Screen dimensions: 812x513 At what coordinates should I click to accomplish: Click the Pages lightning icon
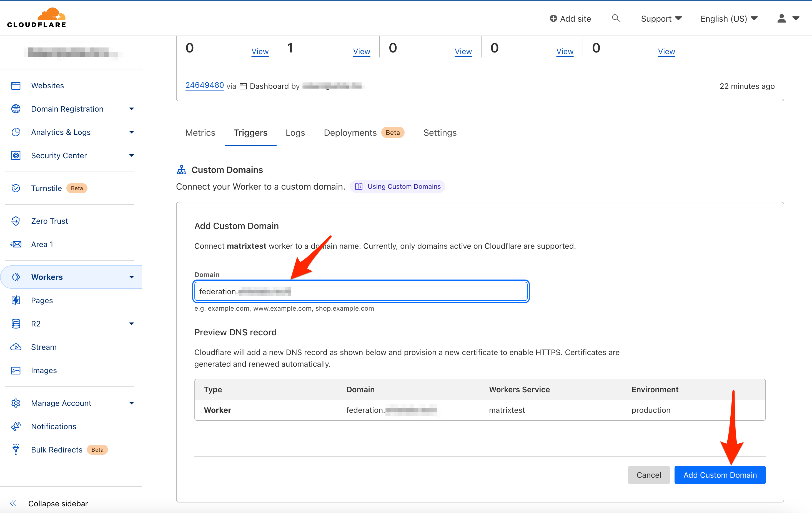(16, 300)
